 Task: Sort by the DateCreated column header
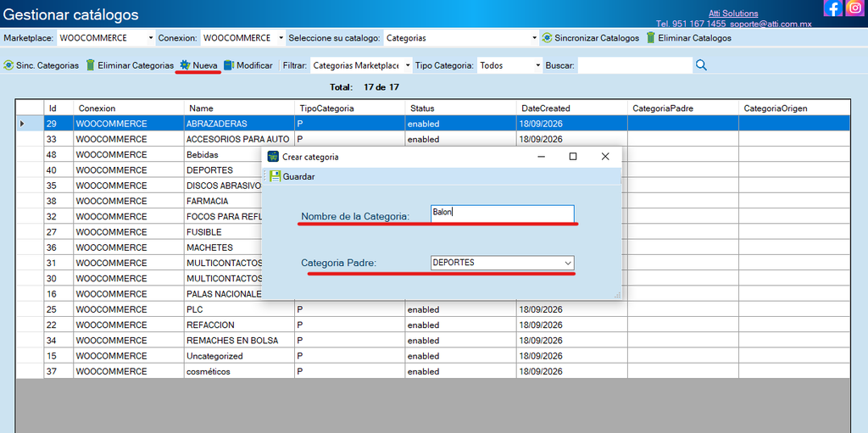572,108
